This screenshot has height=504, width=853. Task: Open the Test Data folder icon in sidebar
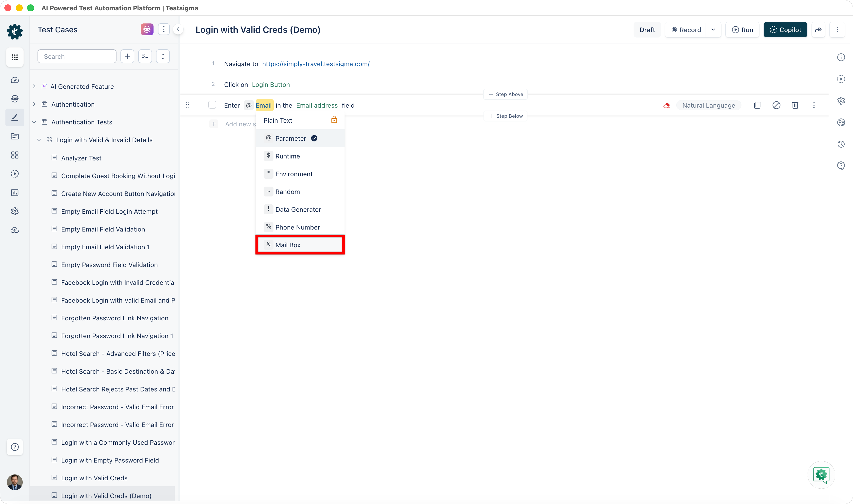point(15,136)
